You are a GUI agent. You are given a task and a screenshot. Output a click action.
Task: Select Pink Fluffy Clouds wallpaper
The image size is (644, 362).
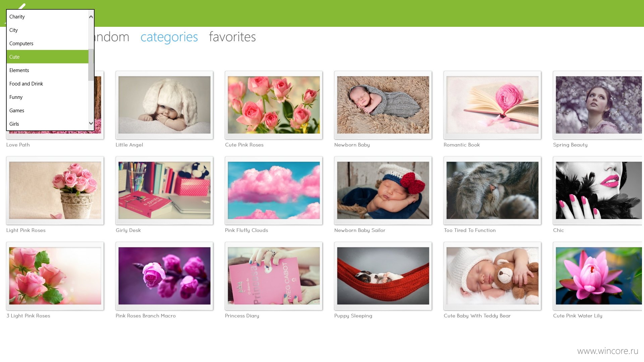[x=274, y=190]
